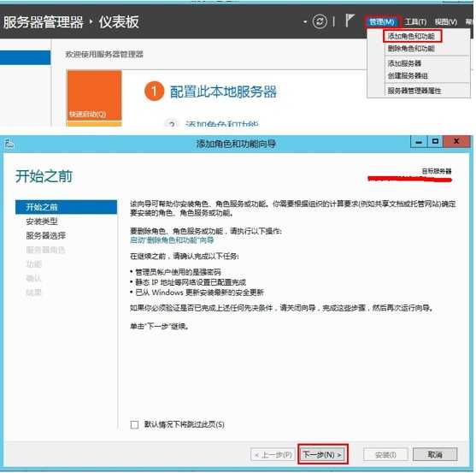This screenshot has height=473, width=476.
Task: Click the 上一步(P) button
Action: tap(273, 455)
